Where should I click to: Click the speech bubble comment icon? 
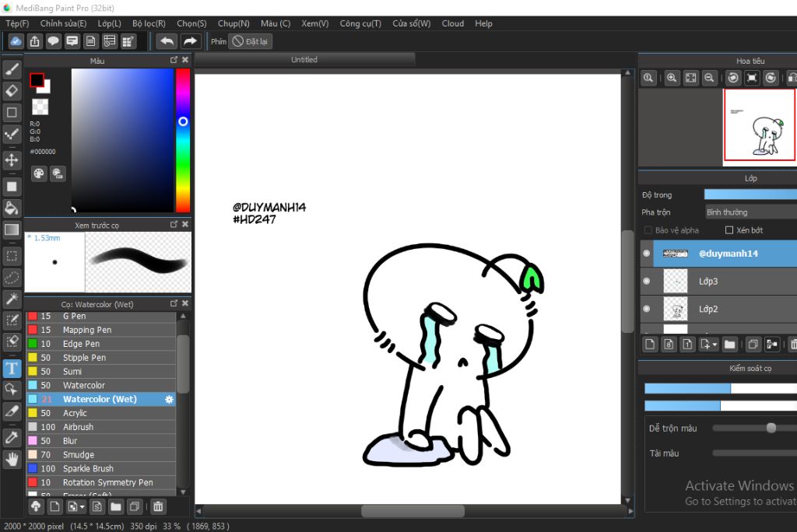click(54, 41)
